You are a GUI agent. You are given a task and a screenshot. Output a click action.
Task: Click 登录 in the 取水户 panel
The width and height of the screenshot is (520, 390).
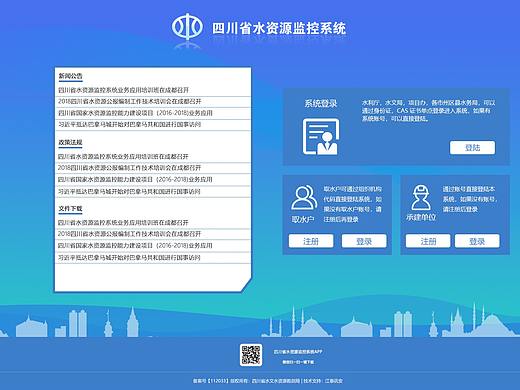coord(364,241)
